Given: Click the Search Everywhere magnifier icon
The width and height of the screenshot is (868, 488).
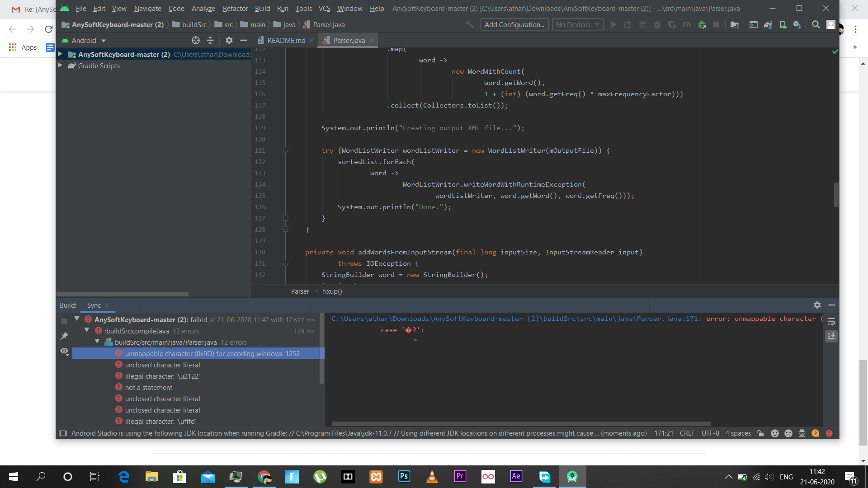Looking at the screenshot, I should (x=816, y=25).
